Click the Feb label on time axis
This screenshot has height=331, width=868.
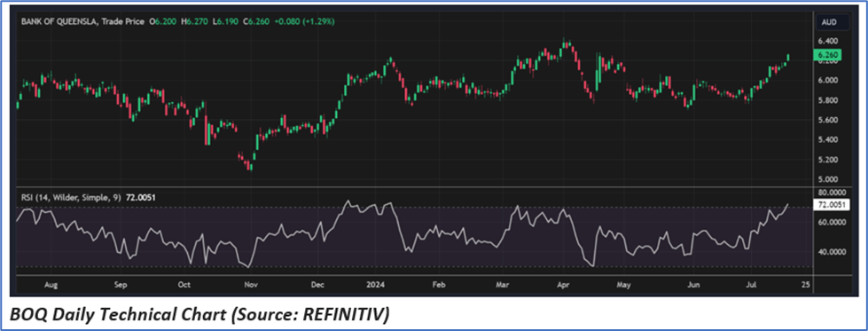click(438, 286)
